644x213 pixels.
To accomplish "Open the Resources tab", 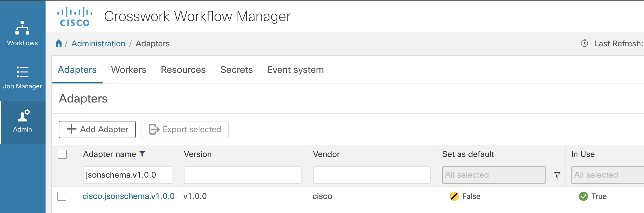I will [x=183, y=70].
